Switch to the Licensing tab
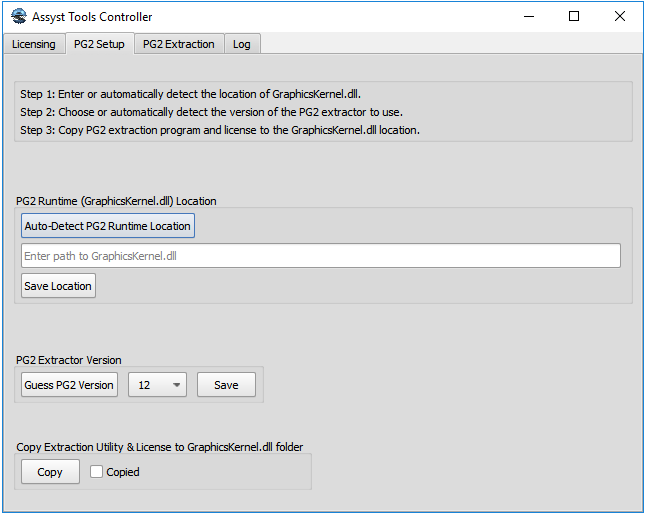645x514 pixels. click(34, 44)
